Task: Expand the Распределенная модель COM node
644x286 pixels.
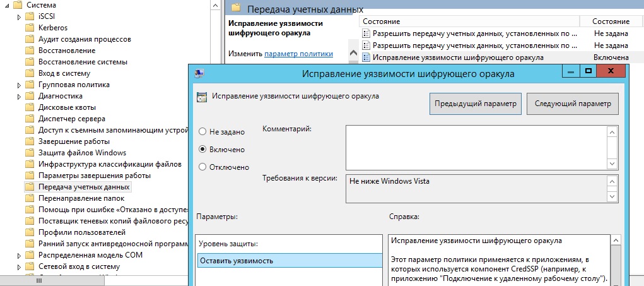Action: pos(19,256)
